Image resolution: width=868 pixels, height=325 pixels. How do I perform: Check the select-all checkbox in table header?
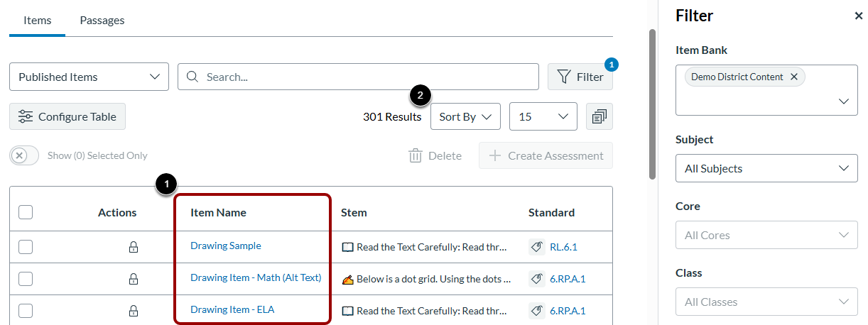coord(26,212)
